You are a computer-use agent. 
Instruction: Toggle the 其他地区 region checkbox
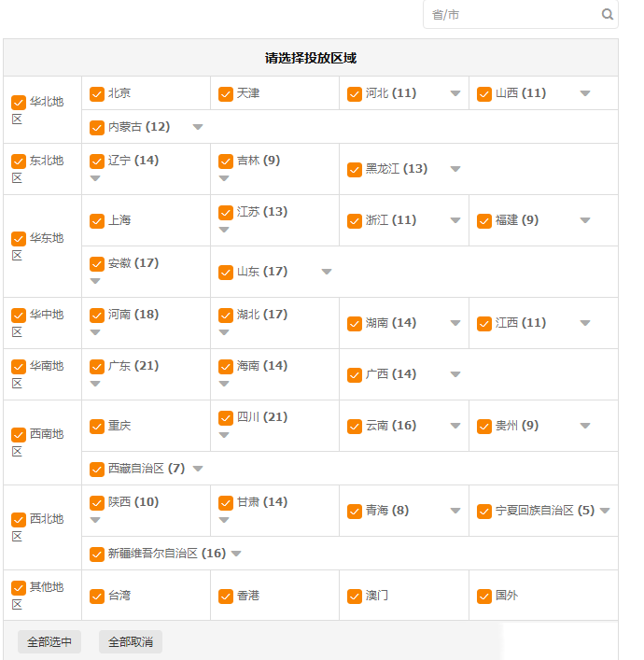pyautogui.click(x=19, y=588)
